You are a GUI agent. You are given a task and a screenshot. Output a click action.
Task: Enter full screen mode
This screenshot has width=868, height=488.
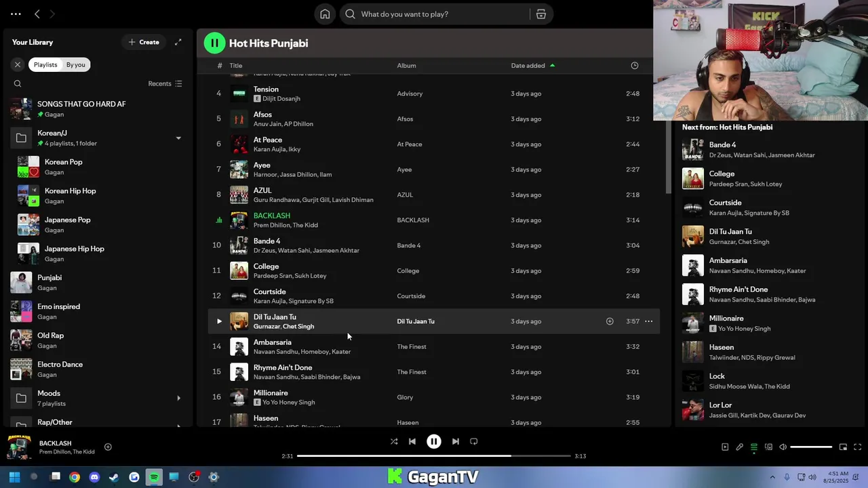(857, 447)
